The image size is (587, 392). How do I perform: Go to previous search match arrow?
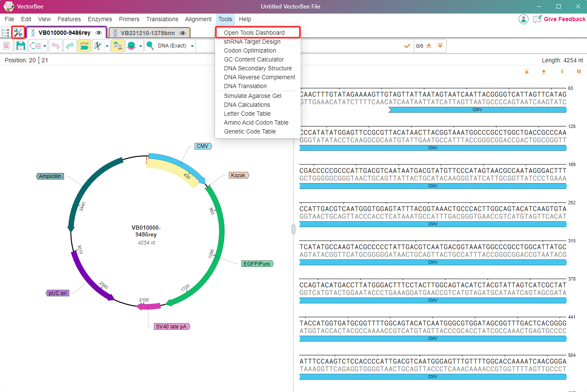click(x=429, y=46)
